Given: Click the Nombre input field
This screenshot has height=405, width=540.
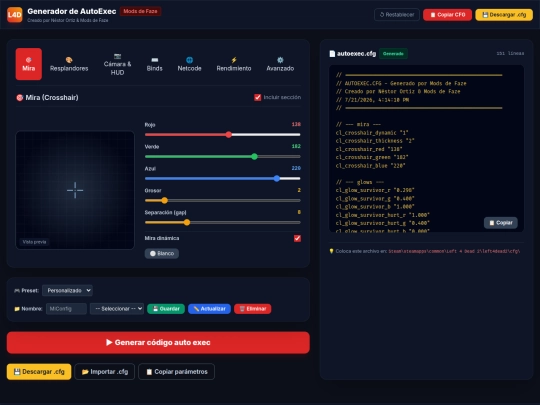Looking at the screenshot, I should tap(66, 309).
